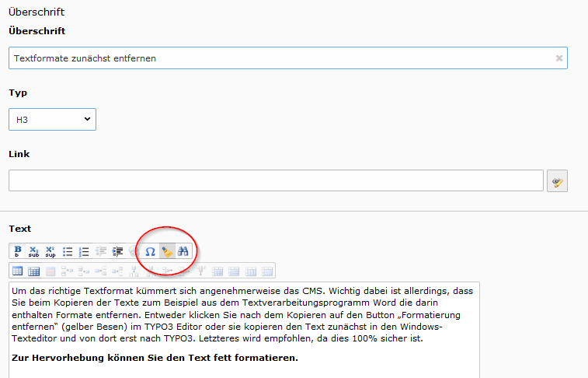Image resolution: width=588 pixels, height=378 pixels.
Task: Insert a bulleted list
Action: [x=68, y=251]
